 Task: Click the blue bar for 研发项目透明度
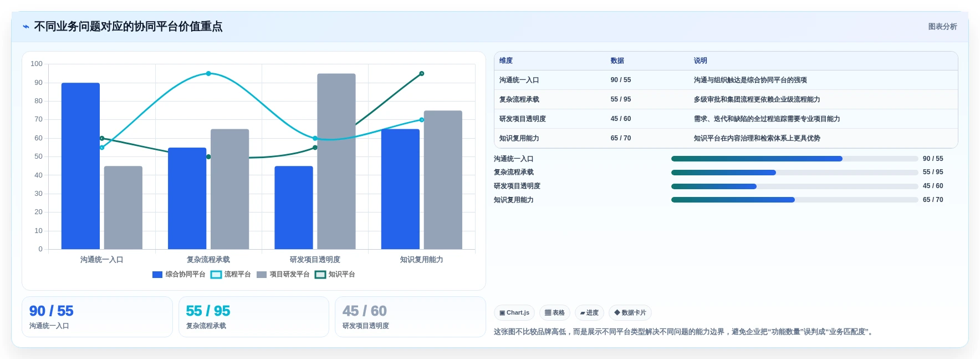[x=294, y=208]
